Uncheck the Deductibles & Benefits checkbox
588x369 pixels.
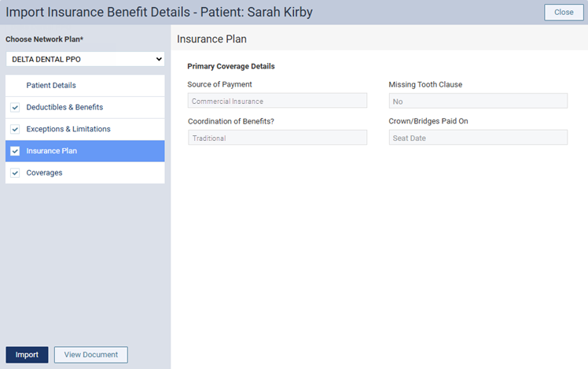15,107
